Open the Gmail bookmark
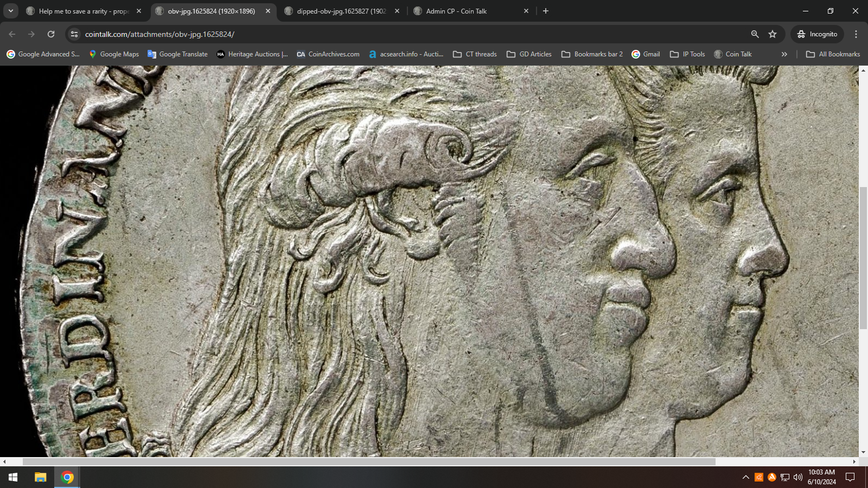Screen dimensions: 868x488 coord(646,54)
